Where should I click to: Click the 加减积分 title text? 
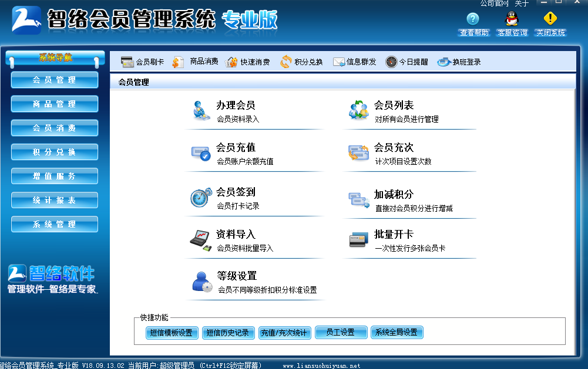(394, 194)
